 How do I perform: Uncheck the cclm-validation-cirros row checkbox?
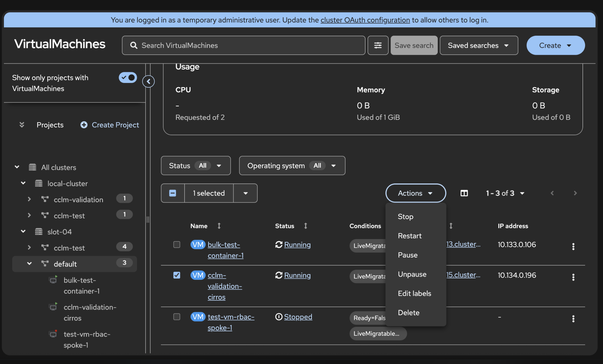[x=177, y=275]
